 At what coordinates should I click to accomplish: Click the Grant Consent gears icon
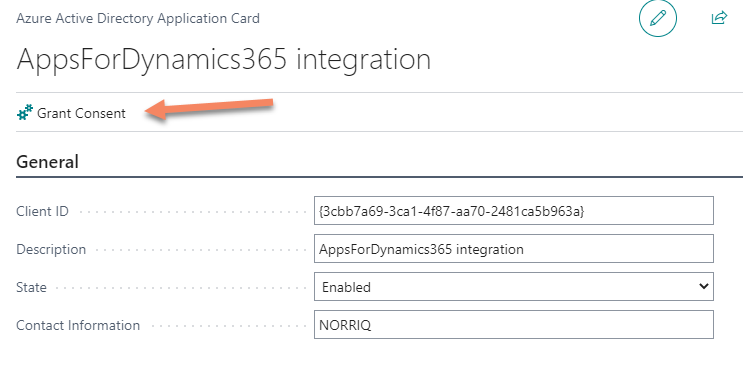pos(25,113)
